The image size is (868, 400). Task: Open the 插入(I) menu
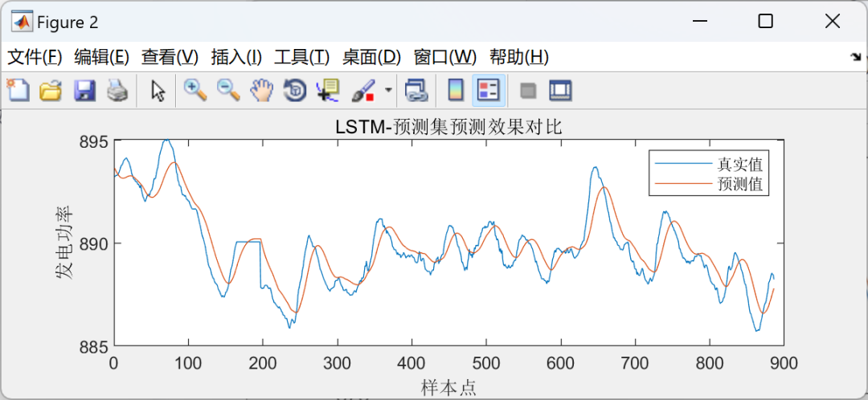click(x=236, y=57)
